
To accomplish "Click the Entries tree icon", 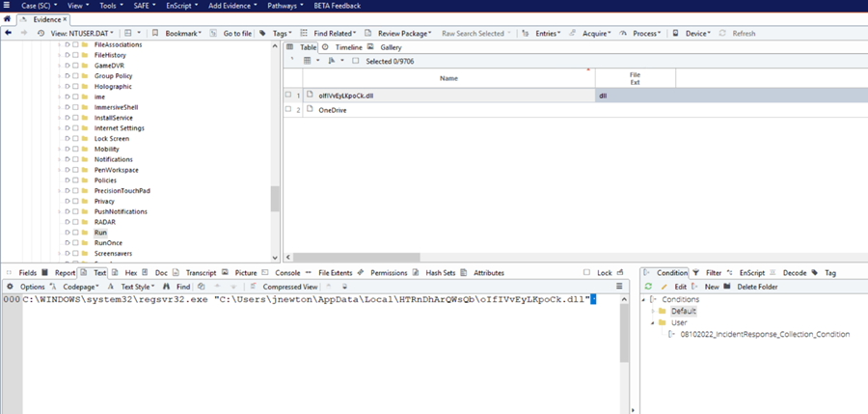I will click(526, 33).
